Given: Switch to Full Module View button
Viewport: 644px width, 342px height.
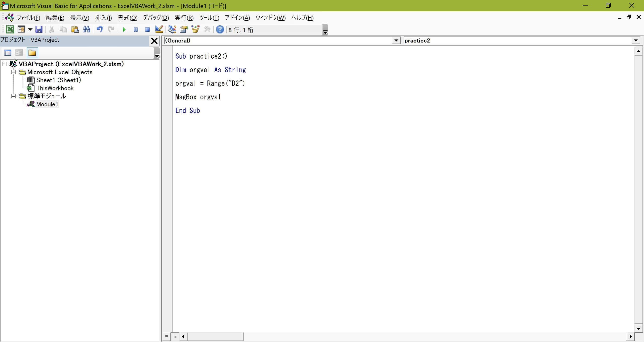Looking at the screenshot, I should 175,336.
